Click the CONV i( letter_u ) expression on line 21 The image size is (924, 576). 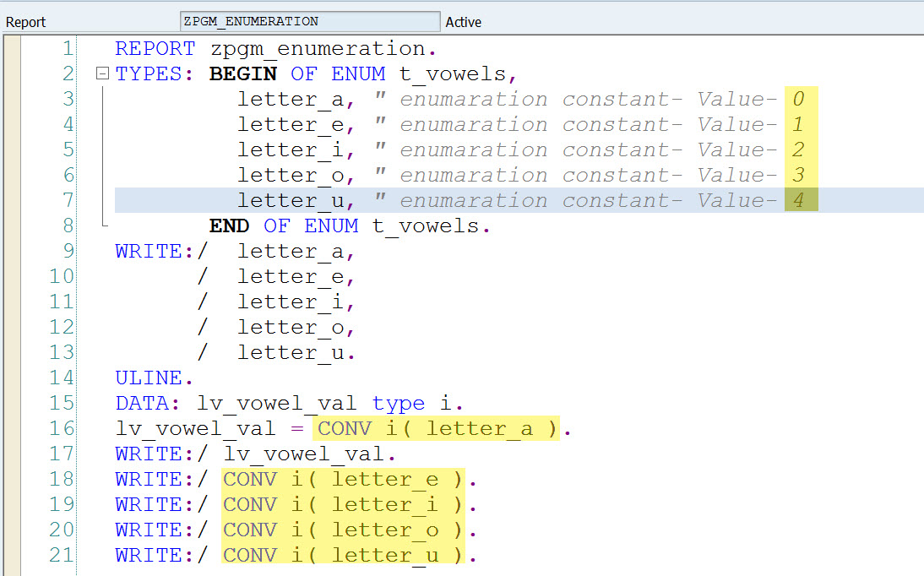[x=342, y=555]
